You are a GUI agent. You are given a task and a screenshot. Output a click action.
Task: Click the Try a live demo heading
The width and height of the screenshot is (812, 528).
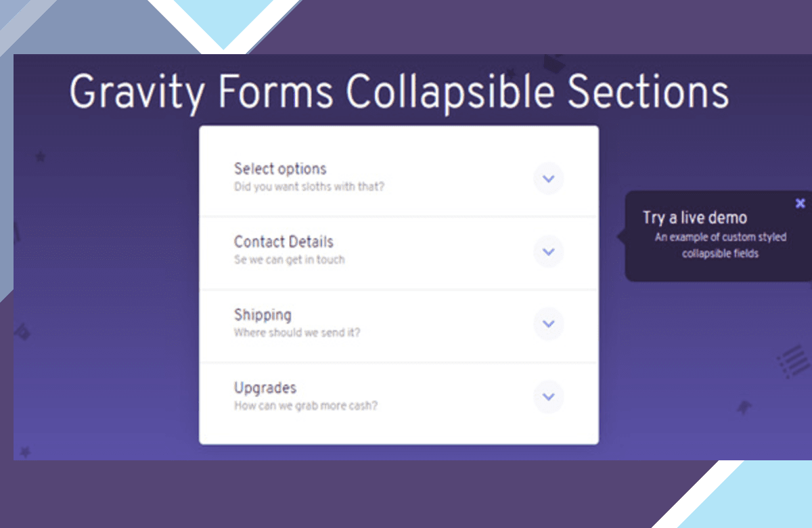(695, 218)
